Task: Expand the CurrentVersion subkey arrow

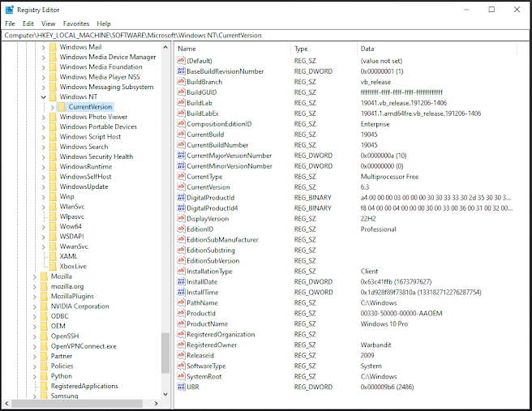Action: pyautogui.click(x=52, y=107)
